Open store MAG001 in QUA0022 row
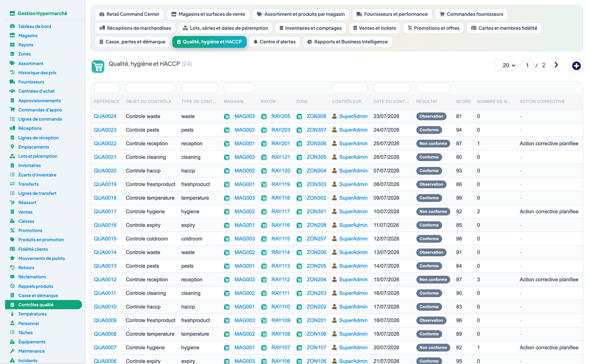The height and width of the screenshot is (364, 589). (245, 144)
